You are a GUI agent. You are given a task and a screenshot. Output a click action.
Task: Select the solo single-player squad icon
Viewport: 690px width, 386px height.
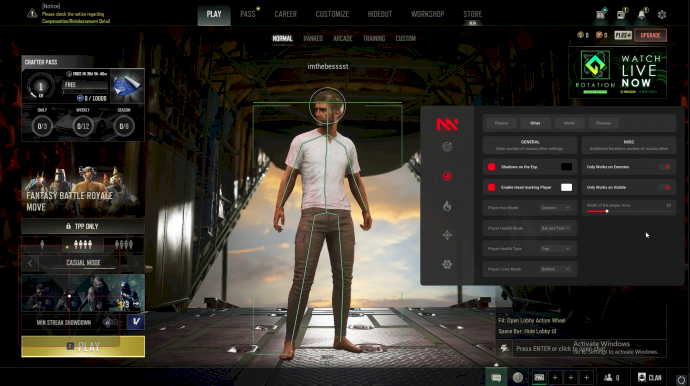click(x=42, y=244)
